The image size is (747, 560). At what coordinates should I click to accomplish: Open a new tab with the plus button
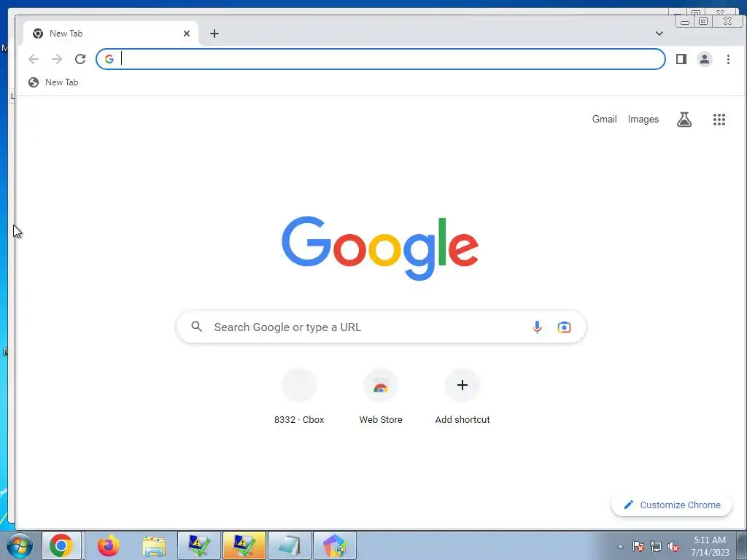tap(214, 34)
